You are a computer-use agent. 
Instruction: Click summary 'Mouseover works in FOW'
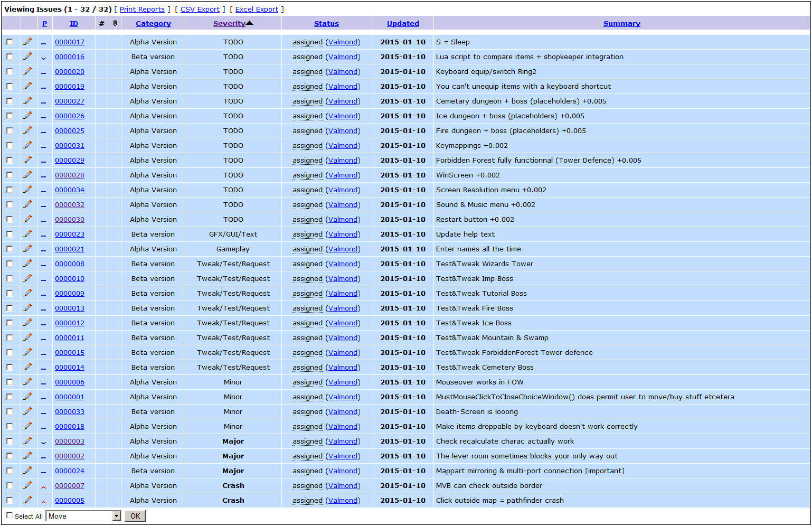click(x=479, y=382)
